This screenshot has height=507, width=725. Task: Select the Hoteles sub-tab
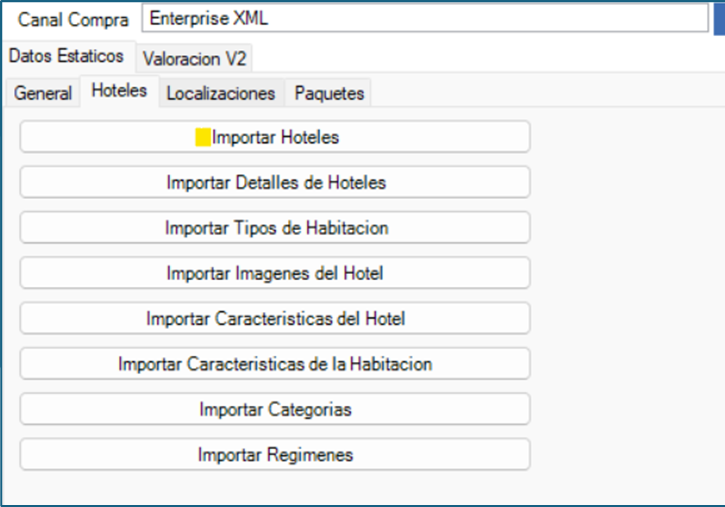pyautogui.click(x=119, y=91)
